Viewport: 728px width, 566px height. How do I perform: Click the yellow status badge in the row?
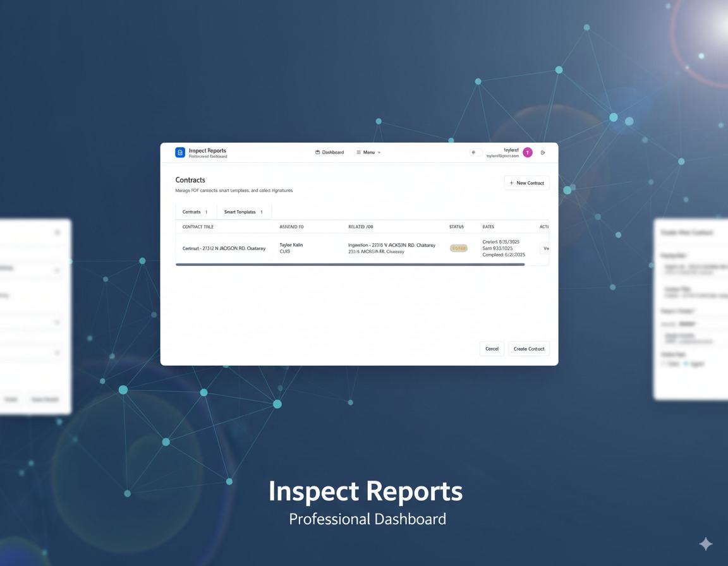coord(459,248)
